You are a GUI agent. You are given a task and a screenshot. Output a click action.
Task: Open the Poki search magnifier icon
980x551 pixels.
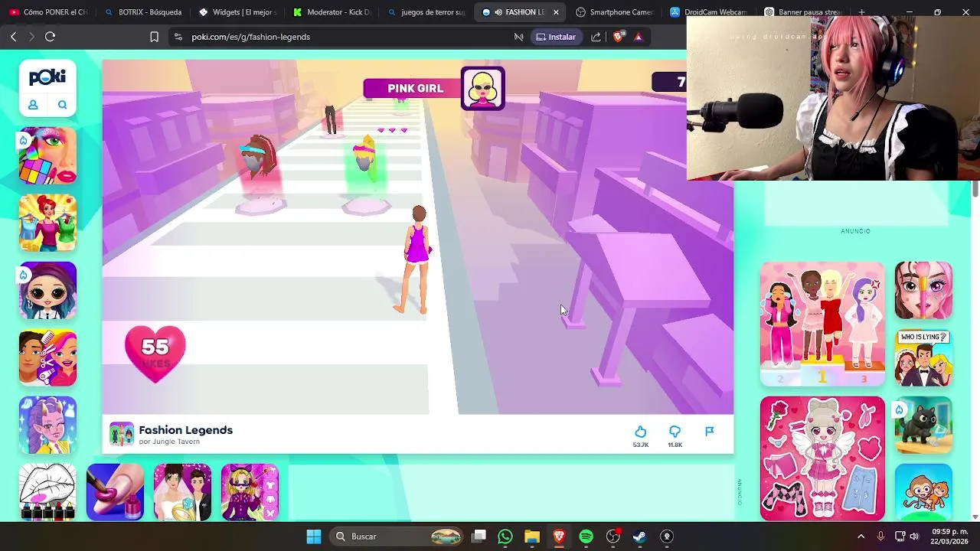(62, 105)
